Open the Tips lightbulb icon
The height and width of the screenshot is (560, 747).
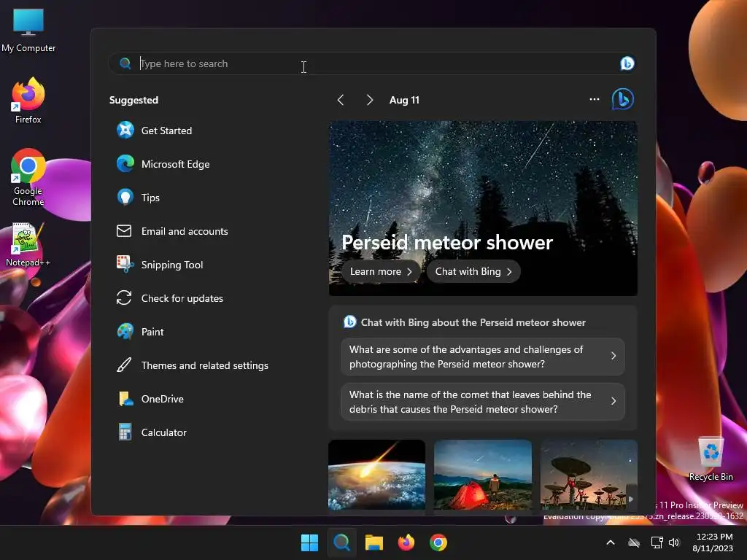tap(125, 197)
